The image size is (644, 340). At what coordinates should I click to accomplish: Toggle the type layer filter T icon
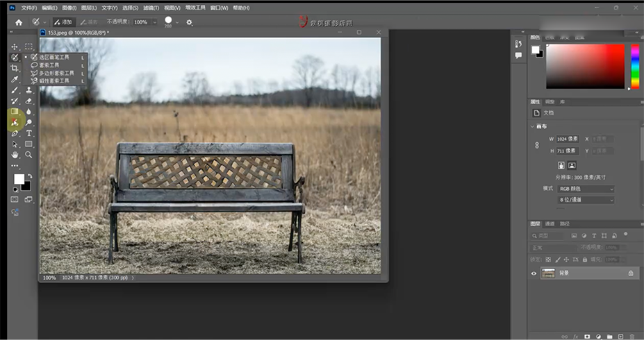pyautogui.click(x=594, y=236)
